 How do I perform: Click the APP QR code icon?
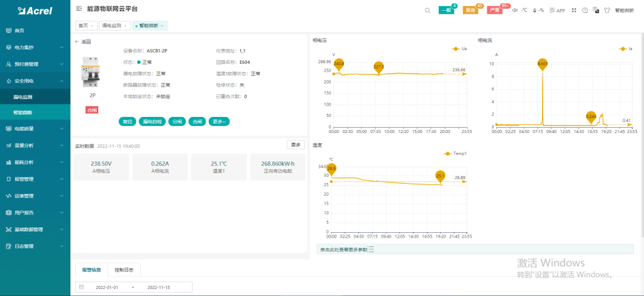[x=553, y=10]
